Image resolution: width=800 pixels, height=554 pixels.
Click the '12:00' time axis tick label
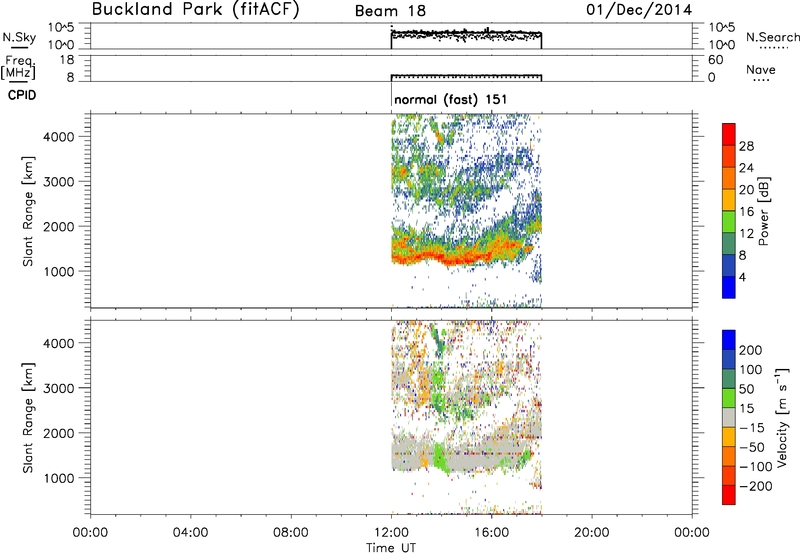click(x=391, y=533)
